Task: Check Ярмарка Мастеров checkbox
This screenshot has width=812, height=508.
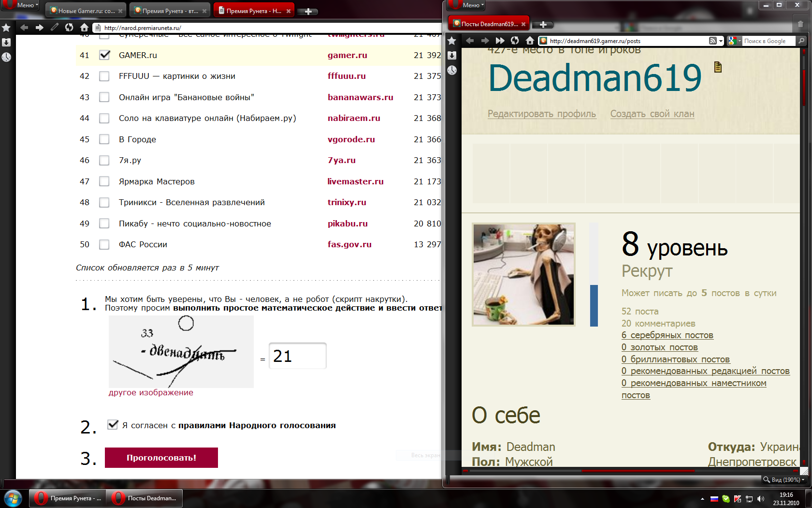Action: [104, 181]
